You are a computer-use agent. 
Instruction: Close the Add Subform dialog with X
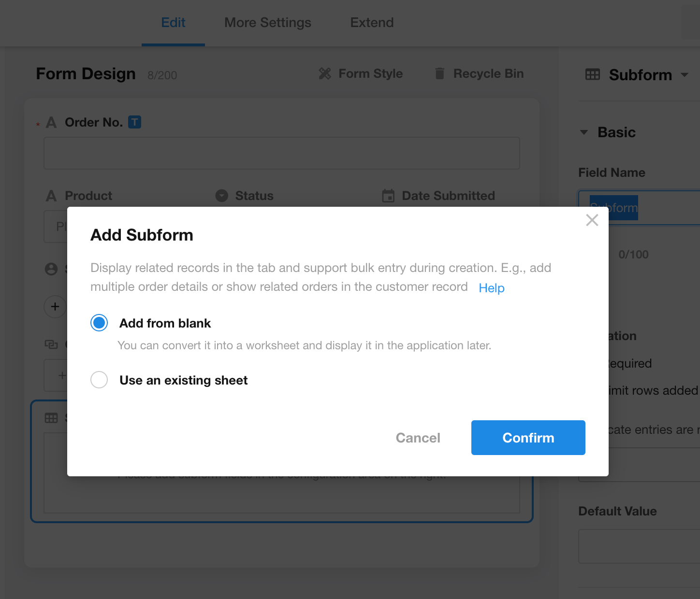592,220
